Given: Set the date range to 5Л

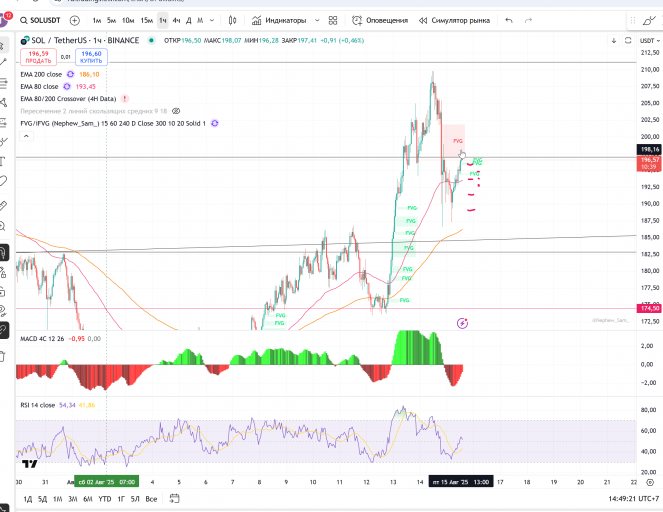Looking at the screenshot, I should [135, 499].
